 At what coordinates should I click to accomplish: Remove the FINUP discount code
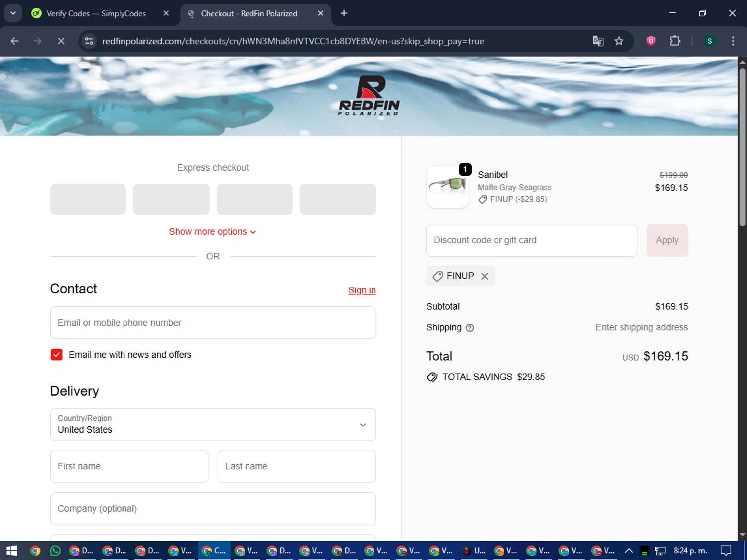pos(485,276)
